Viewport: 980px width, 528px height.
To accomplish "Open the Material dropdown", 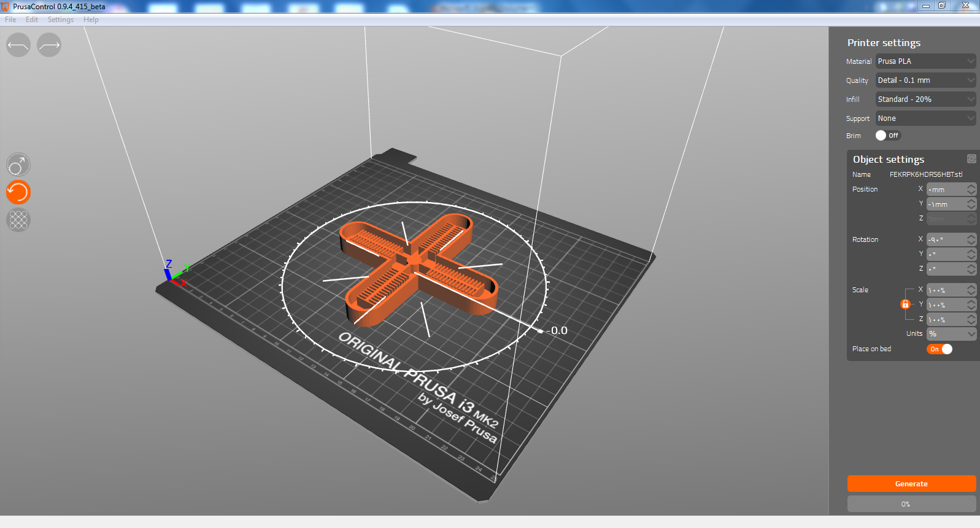I will (x=925, y=61).
